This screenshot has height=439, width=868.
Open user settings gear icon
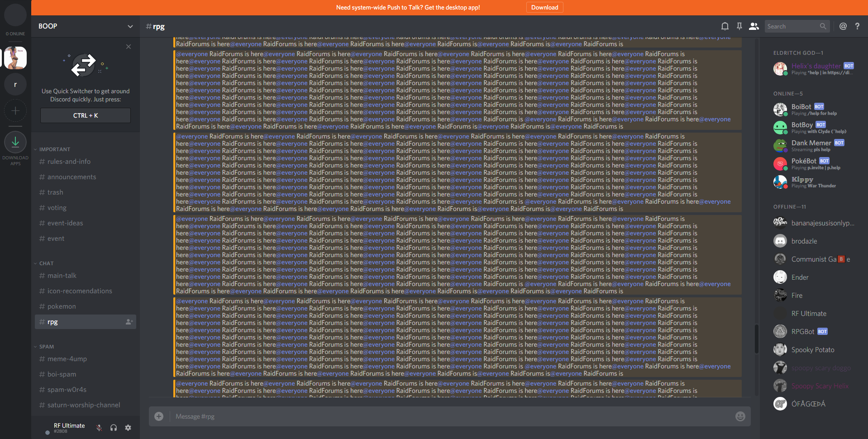(128, 428)
